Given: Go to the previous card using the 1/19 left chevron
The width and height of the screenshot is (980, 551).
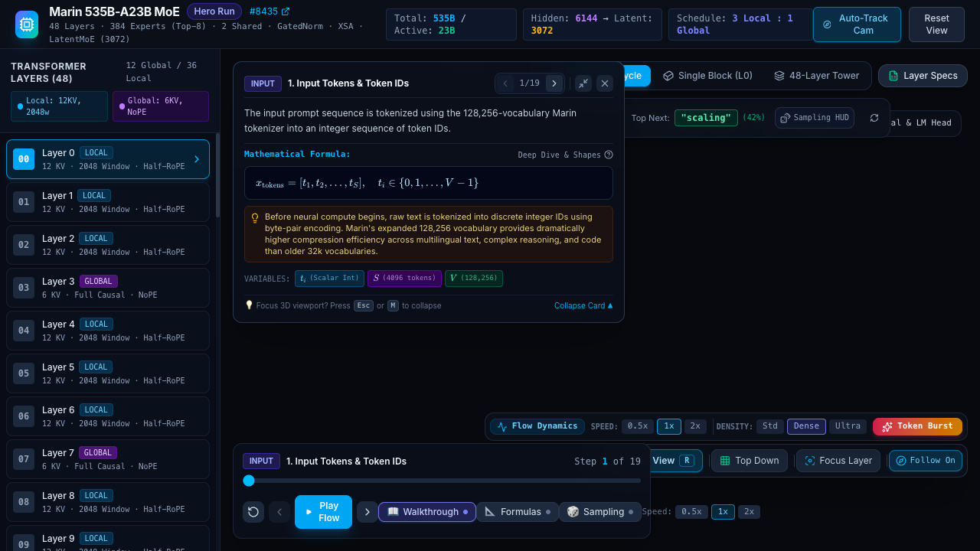Looking at the screenshot, I should tap(505, 83).
